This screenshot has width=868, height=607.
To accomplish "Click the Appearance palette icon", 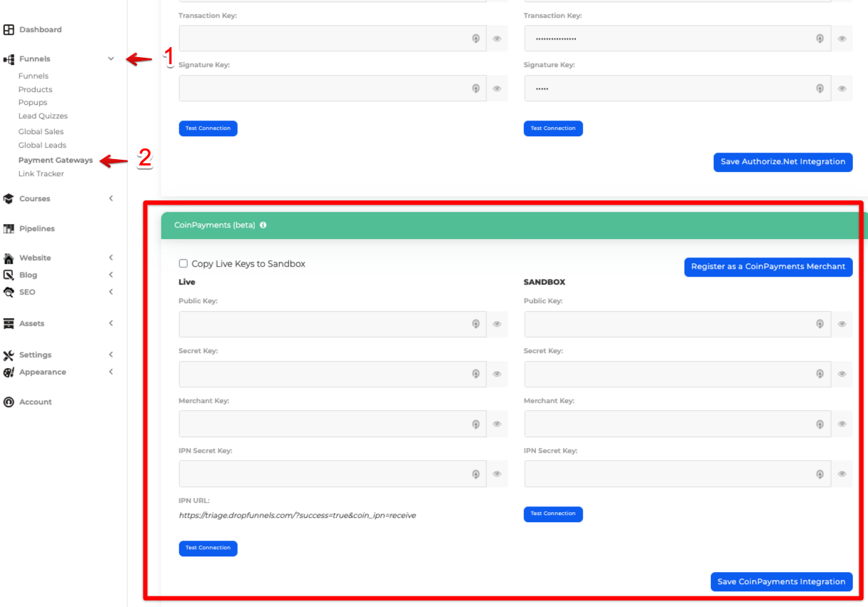I will (x=9, y=372).
